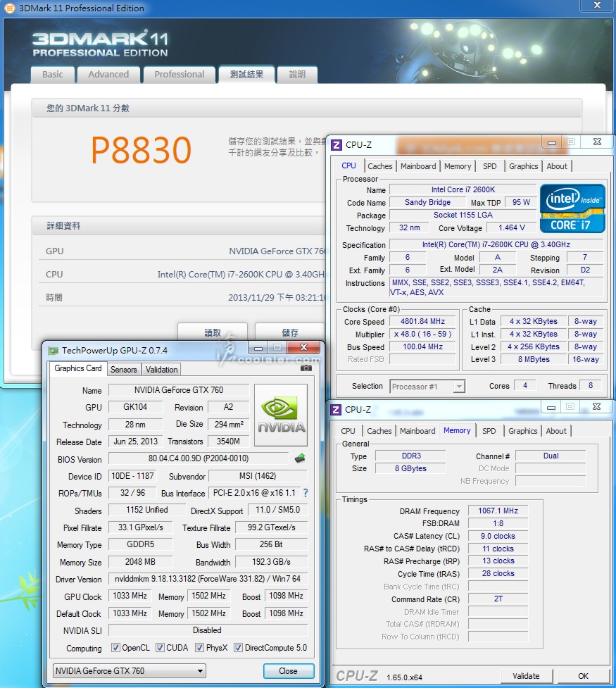Open Graphics tab in lower CPU-Z window
Viewport: 616px width, 688px height.
522,431
